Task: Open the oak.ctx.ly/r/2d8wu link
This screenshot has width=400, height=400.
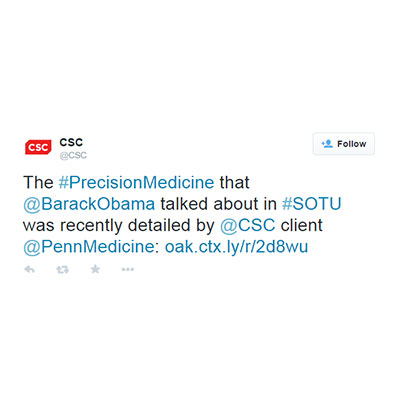Action: click(236, 247)
